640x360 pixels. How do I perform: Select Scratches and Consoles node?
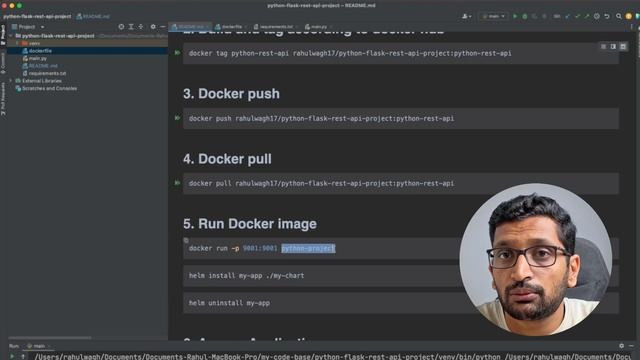pos(49,88)
